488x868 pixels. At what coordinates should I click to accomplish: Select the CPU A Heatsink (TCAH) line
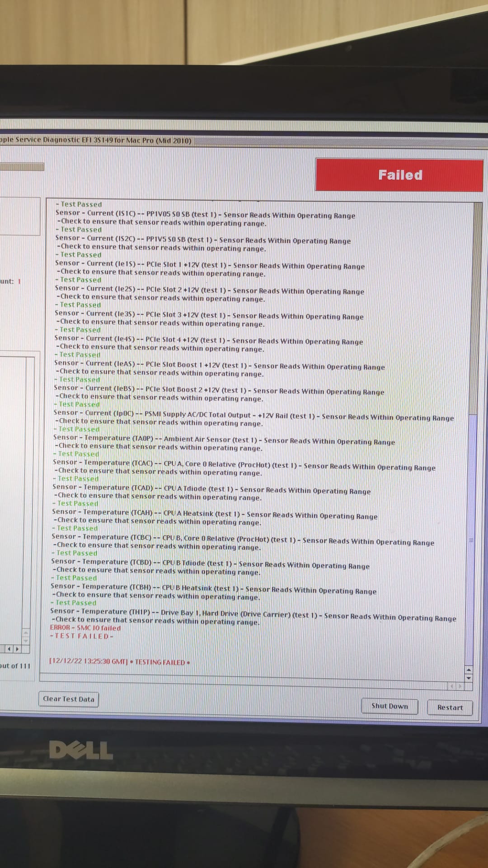(215, 514)
